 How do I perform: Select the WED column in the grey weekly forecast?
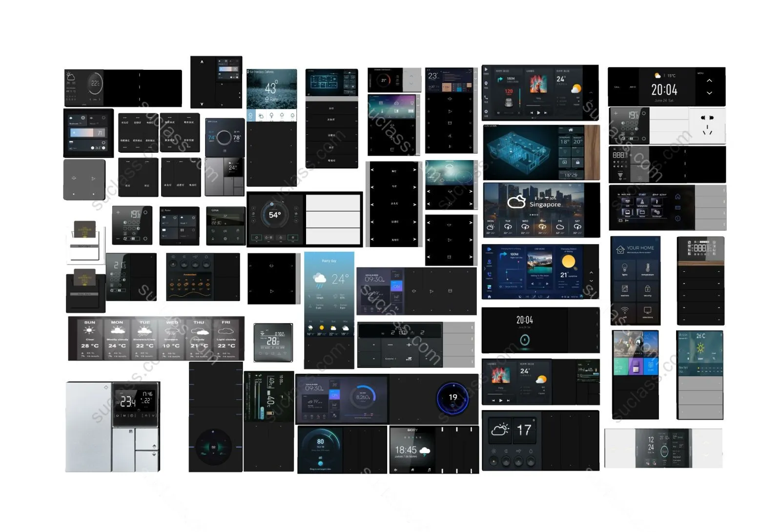tap(172, 337)
